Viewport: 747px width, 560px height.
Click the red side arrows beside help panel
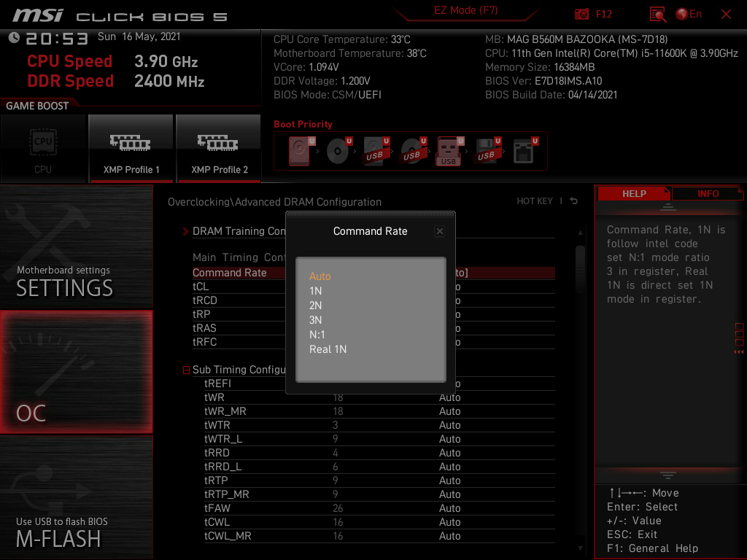point(739,352)
